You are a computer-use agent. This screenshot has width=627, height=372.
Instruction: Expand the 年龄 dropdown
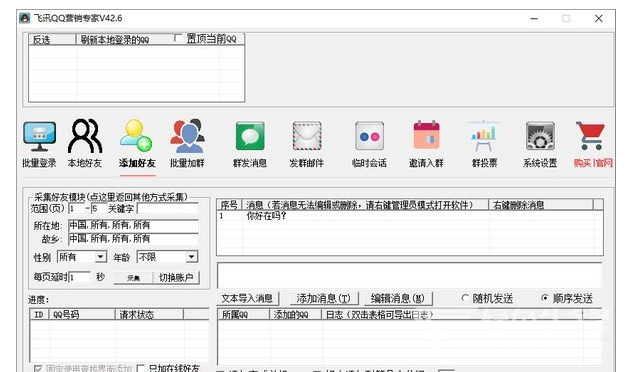192,256
